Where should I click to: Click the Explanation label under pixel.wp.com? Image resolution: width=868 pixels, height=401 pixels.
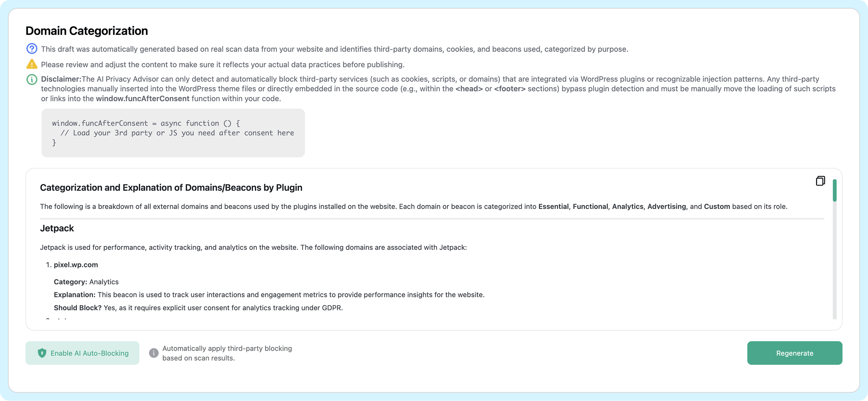click(75, 295)
